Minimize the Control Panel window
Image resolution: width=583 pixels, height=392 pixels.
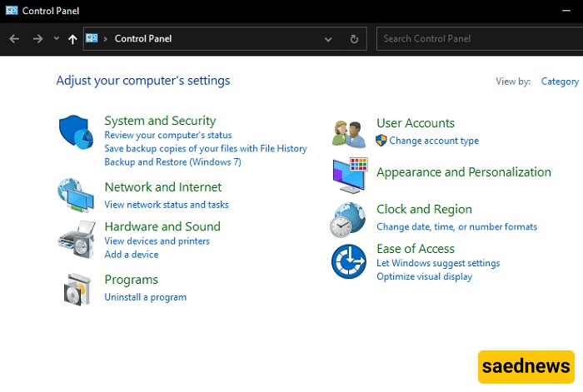click(566, 11)
